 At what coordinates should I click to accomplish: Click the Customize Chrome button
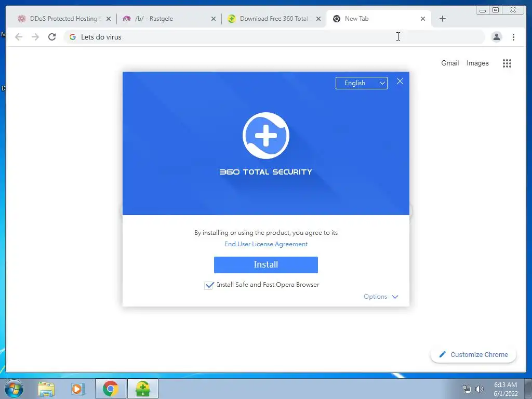point(473,354)
